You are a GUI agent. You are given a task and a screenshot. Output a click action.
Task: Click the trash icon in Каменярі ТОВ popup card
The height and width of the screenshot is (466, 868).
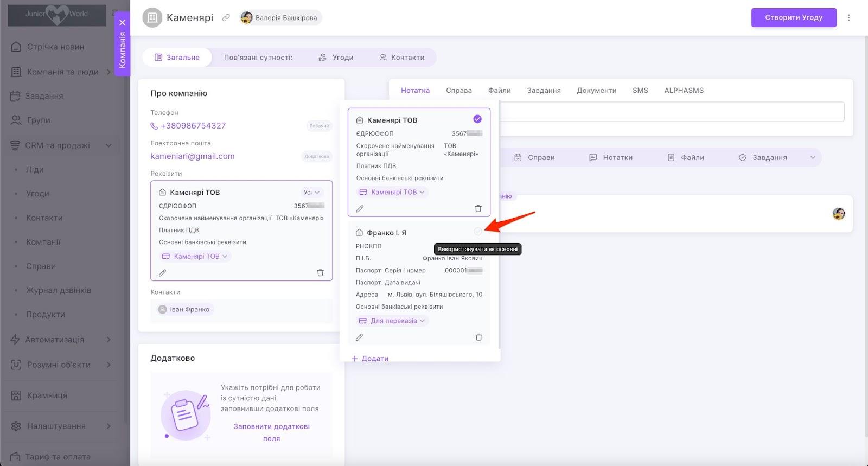coord(478,209)
